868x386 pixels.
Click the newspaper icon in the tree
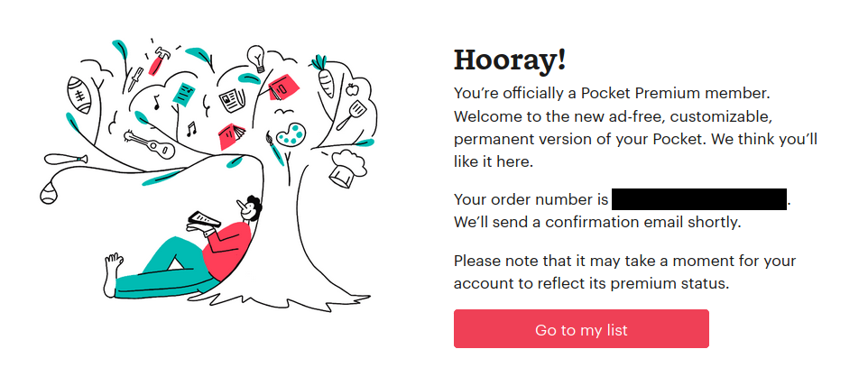[232, 101]
